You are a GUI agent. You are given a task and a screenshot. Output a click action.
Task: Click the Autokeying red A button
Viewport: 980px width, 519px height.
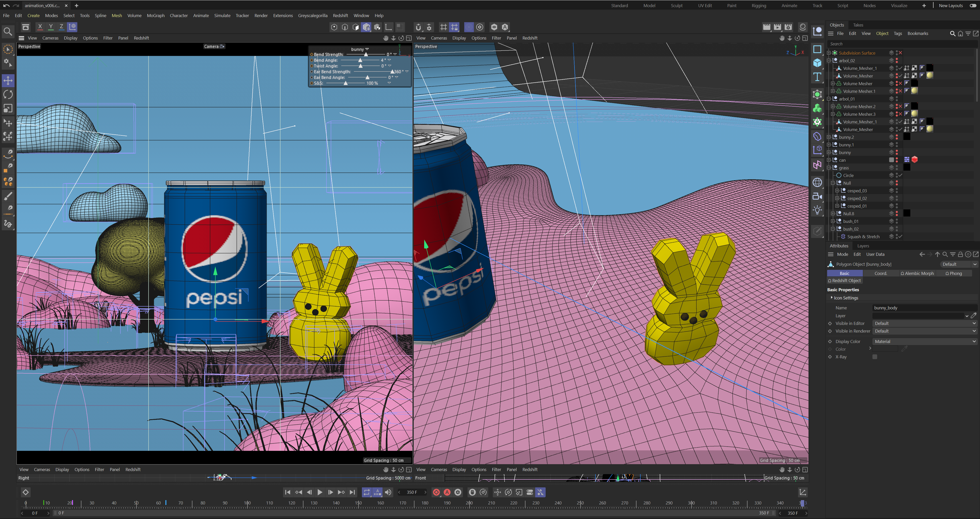click(x=447, y=492)
